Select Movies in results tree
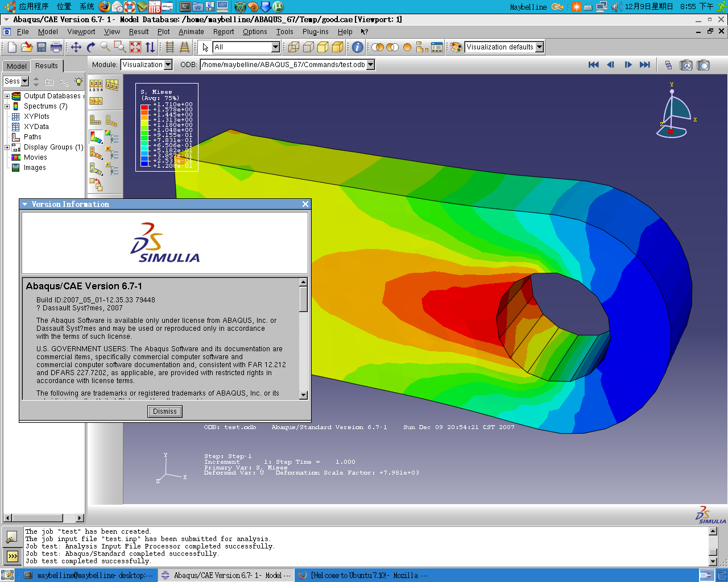Screen dimensions: 728x582 click(35, 157)
